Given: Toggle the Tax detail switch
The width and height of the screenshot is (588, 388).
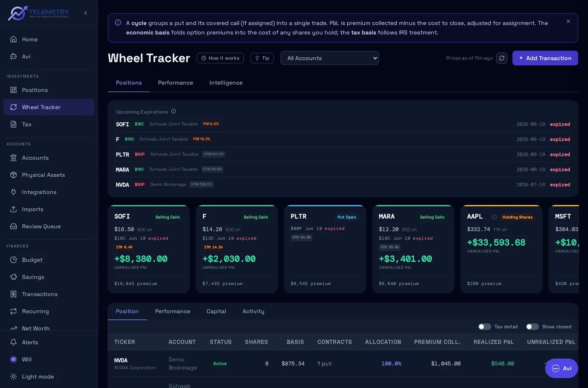Looking at the screenshot, I should 484,327.
